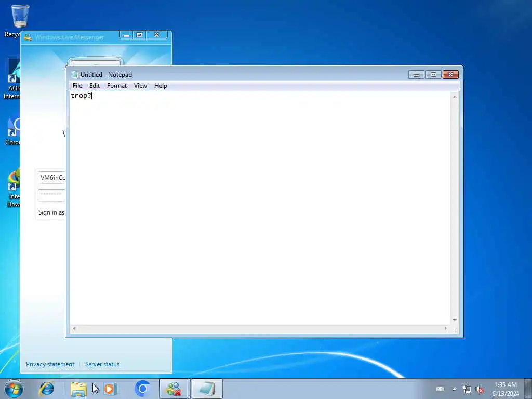The image size is (532, 399).
Task: Close the Notepad window
Action: tap(450, 75)
